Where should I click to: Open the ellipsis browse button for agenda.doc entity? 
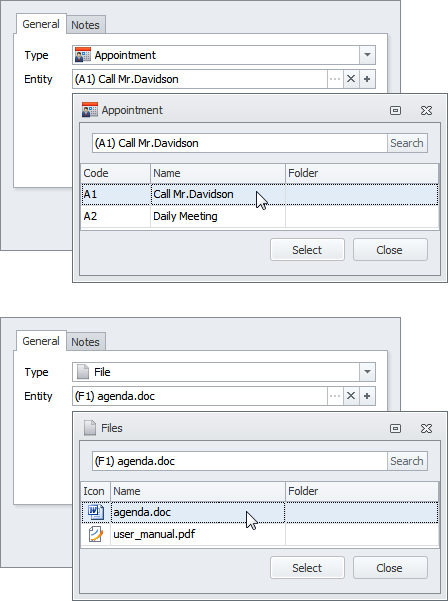(x=335, y=396)
